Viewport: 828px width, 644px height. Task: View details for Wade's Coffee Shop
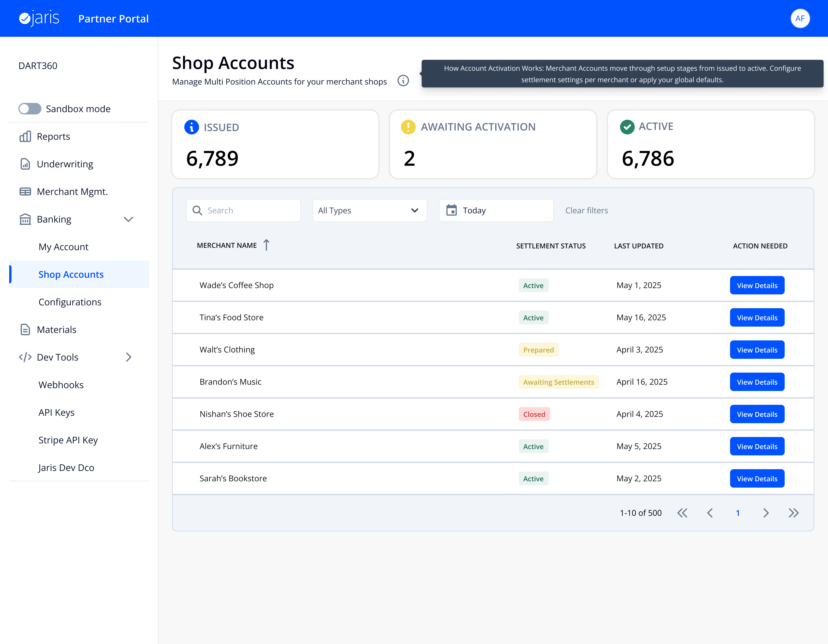coord(757,285)
